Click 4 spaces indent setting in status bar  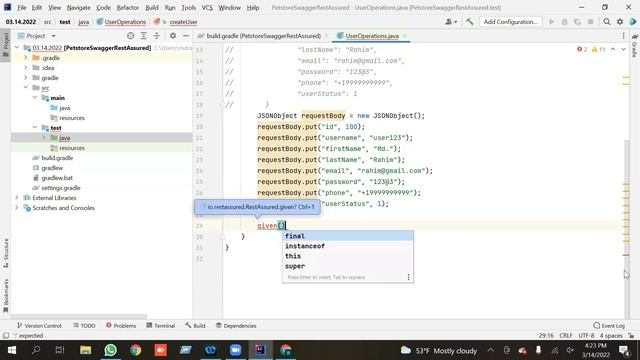(x=611, y=336)
